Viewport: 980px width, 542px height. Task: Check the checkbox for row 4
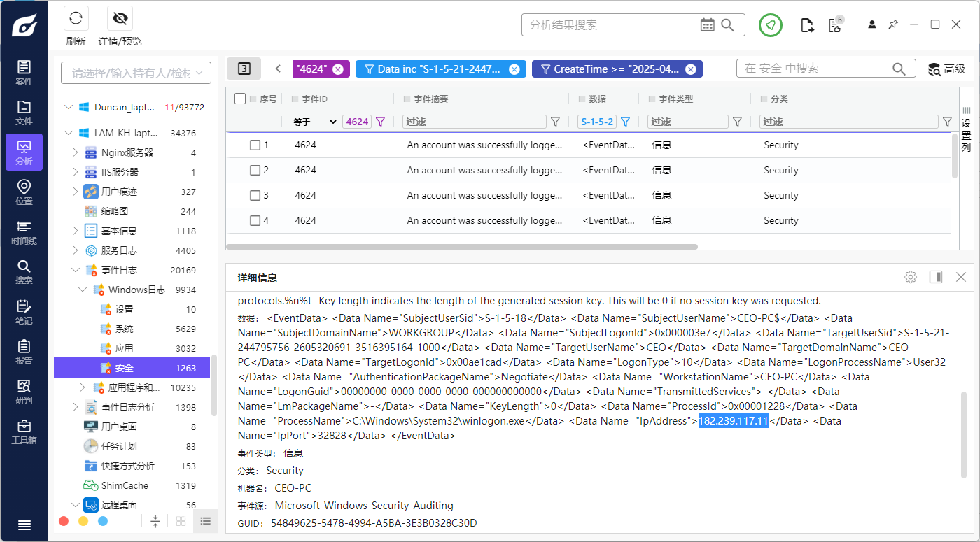255,221
